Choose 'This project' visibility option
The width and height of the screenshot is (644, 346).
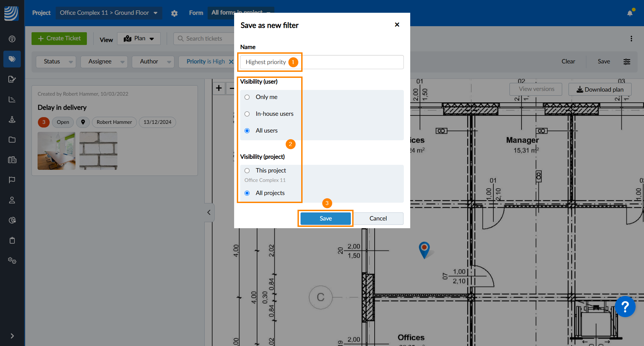[247, 170]
